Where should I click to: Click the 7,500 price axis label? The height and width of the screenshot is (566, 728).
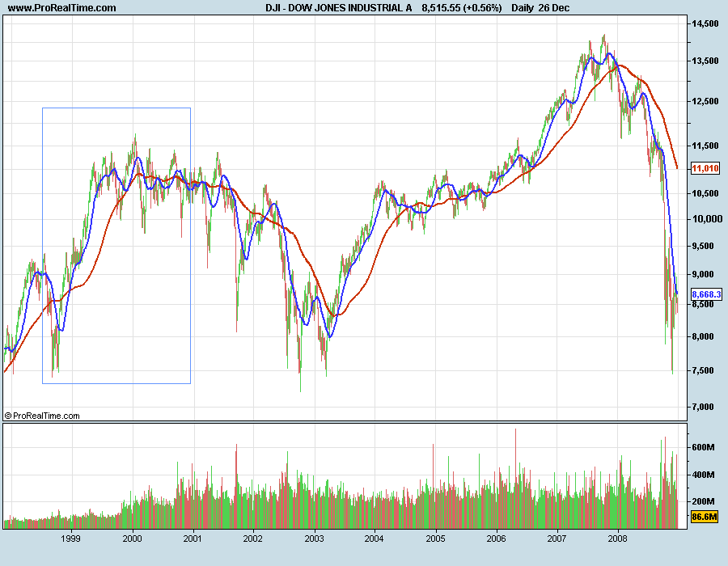703,370
